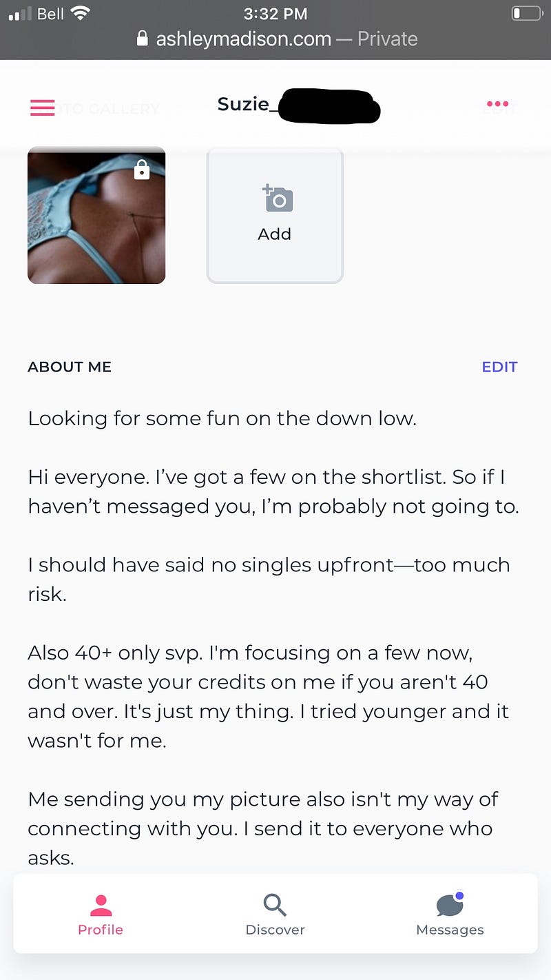Tap the cellular signal bars
Image resolution: width=551 pixels, height=980 pixels.
coord(19,14)
